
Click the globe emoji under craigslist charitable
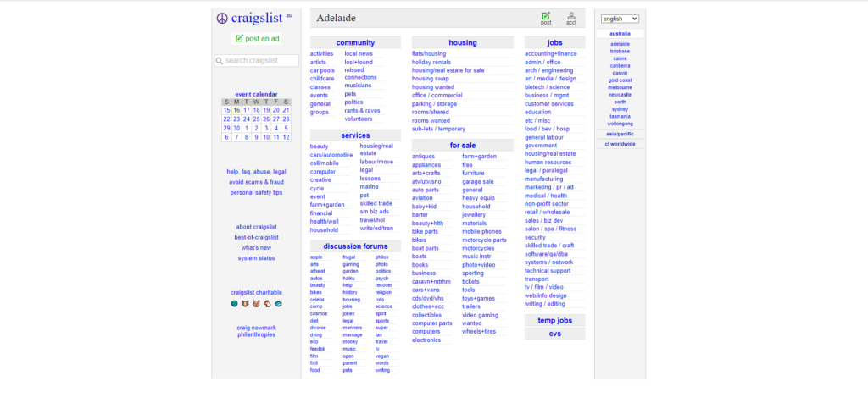click(x=235, y=303)
